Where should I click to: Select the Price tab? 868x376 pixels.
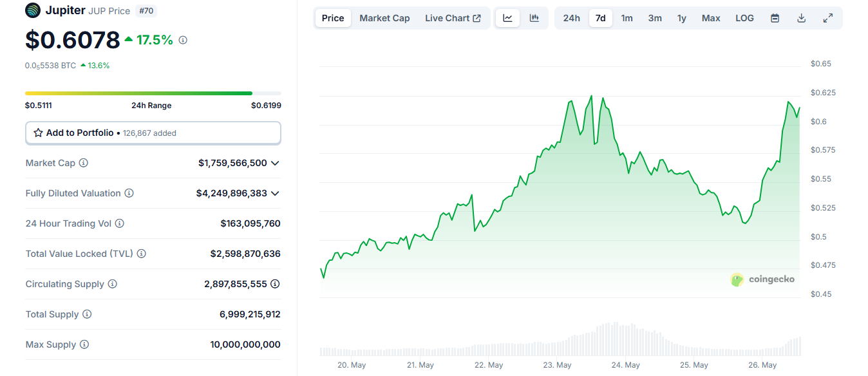pos(333,18)
